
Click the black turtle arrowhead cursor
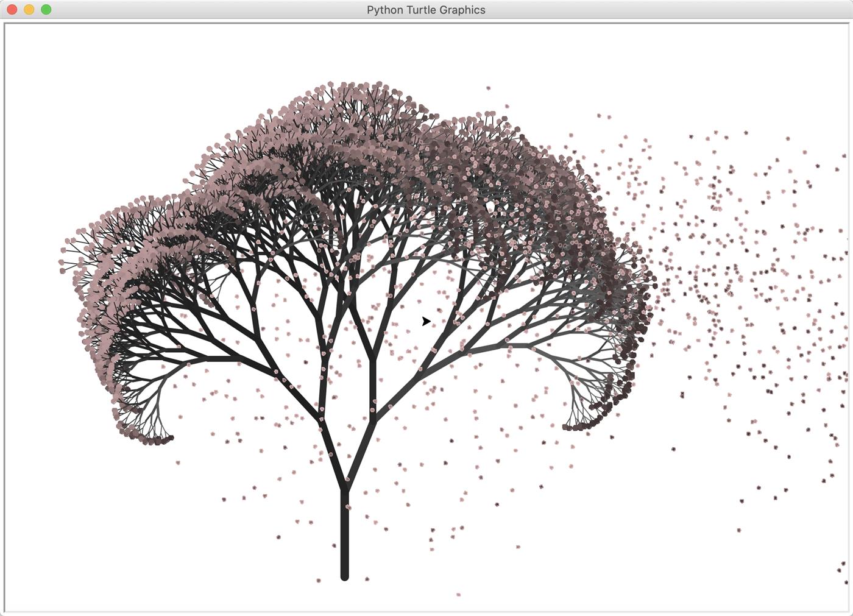pos(425,321)
